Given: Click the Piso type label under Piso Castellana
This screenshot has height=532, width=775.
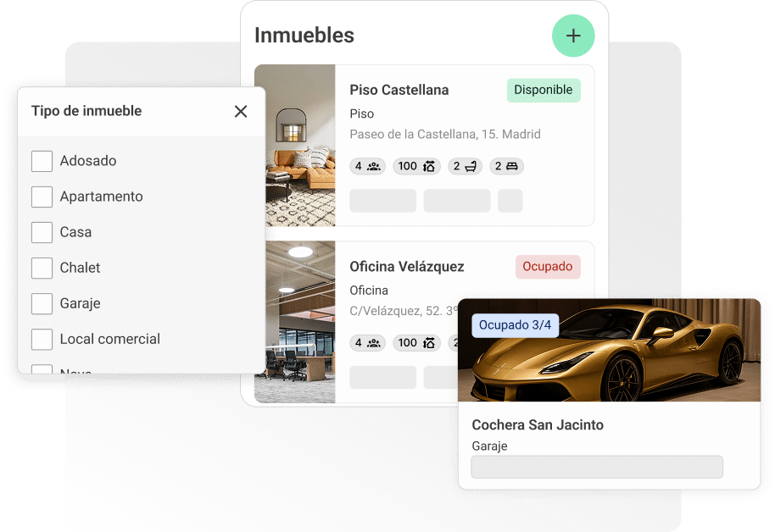Looking at the screenshot, I should point(362,114).
